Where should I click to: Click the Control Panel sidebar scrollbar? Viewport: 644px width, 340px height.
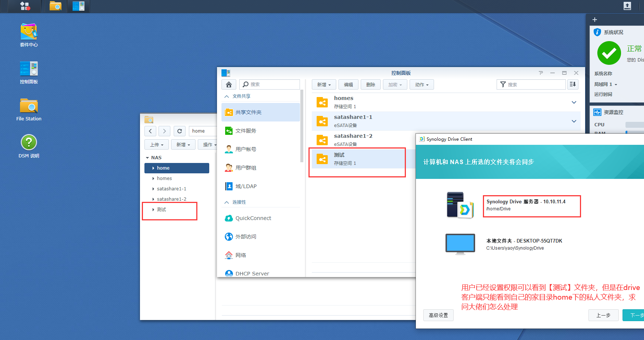coord(302,126)
